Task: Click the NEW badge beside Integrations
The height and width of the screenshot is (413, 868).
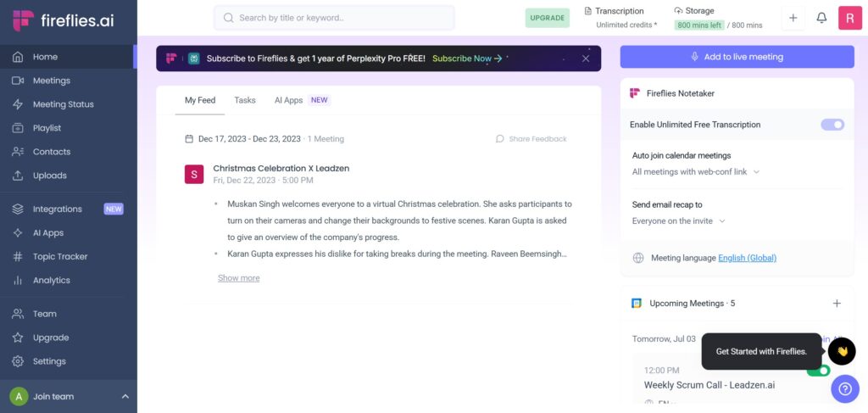Action: pos(114,209)
